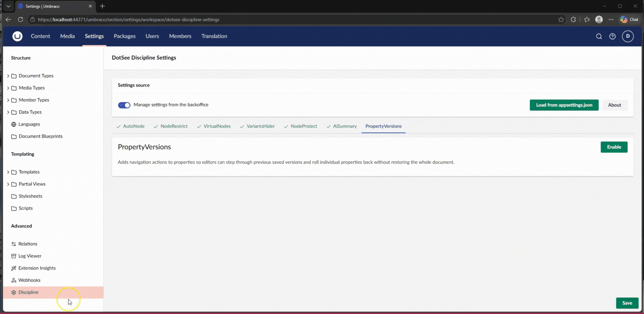Click the About button
The width and height of the screenshot is (644, 314).
coord(614,105)
